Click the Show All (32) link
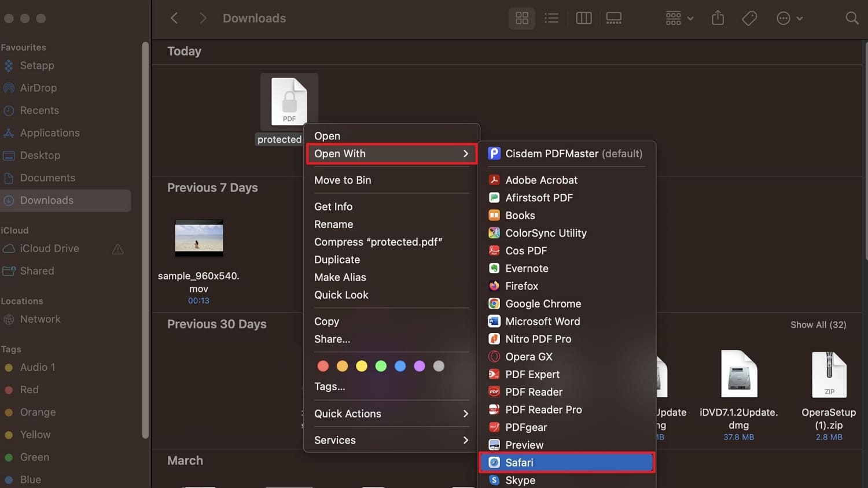868x488 pixels. [818, 325]
